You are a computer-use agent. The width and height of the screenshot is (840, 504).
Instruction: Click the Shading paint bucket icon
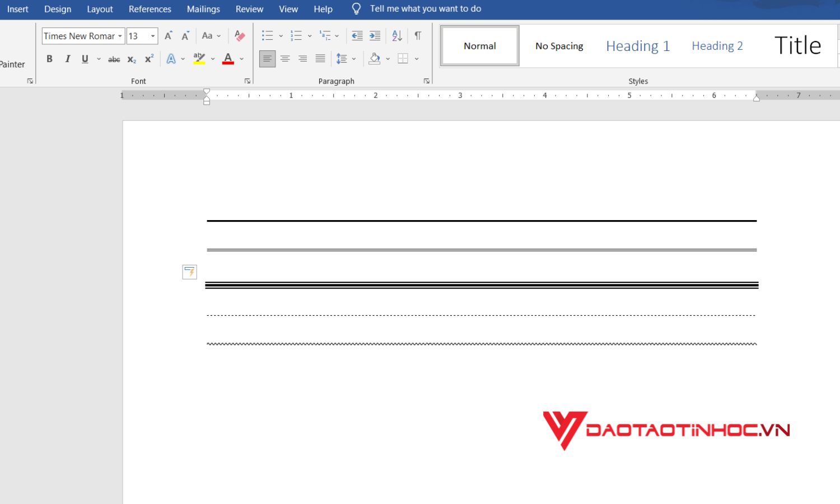(374, 58)
